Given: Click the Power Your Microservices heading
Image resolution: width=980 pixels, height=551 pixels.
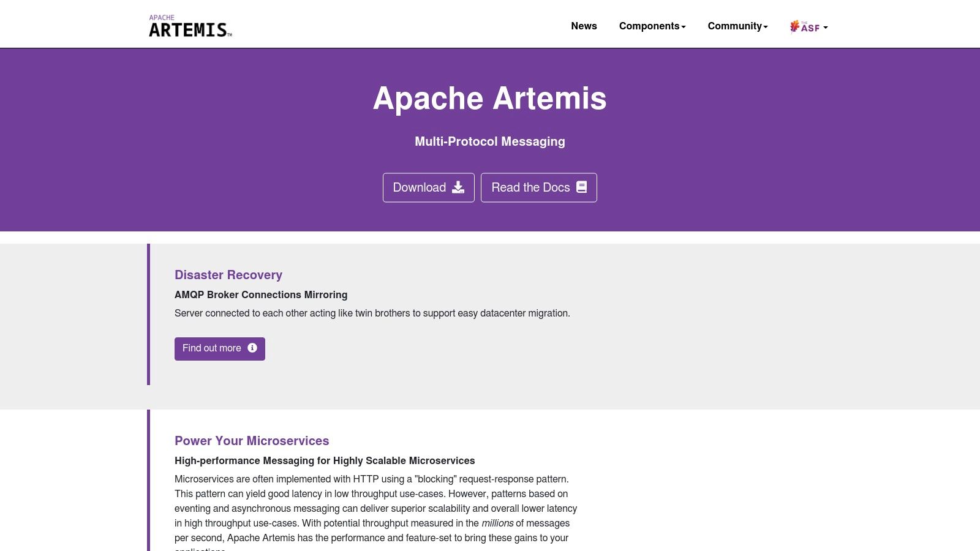Looking at the screenshot, I should coord(252,441).
